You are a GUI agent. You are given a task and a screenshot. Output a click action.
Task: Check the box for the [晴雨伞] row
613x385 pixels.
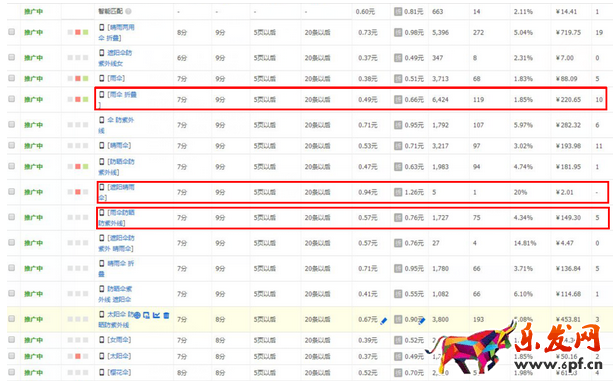coord(12,145)
